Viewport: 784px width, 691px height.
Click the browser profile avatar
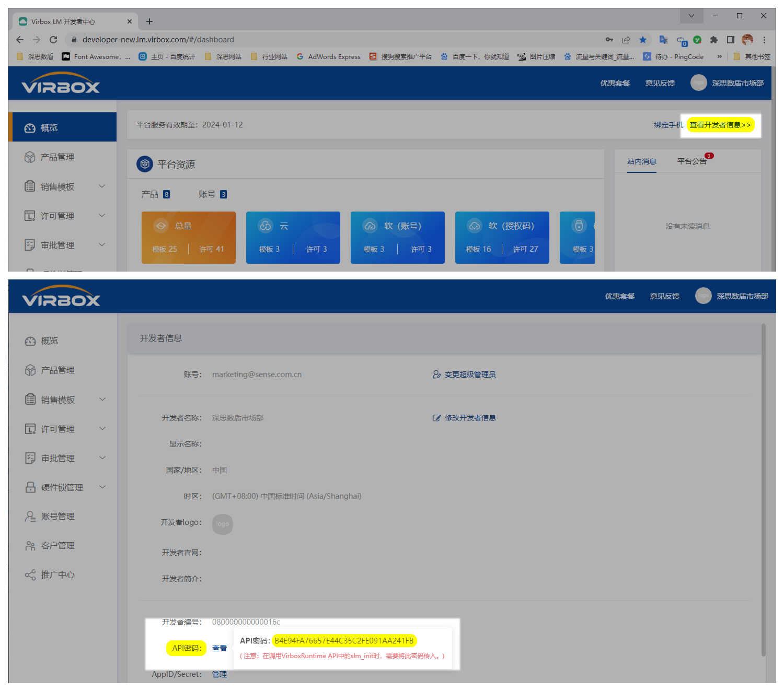[x=747, y=40]
